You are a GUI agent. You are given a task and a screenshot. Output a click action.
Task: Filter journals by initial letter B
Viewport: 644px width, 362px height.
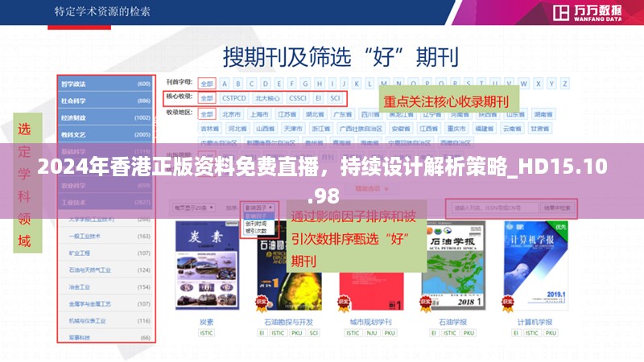(x=238, y=84)
